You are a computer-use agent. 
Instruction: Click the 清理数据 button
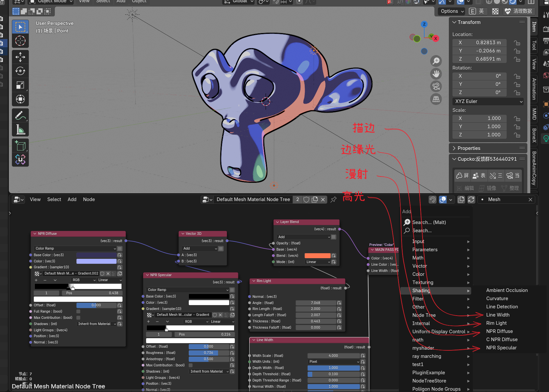point(519,11)
